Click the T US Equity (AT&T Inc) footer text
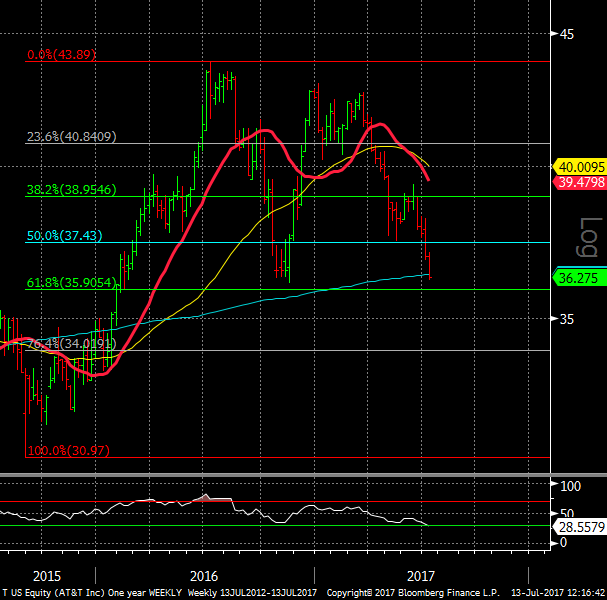The height and width of the screenshot is (600, 607). point(54,593)
